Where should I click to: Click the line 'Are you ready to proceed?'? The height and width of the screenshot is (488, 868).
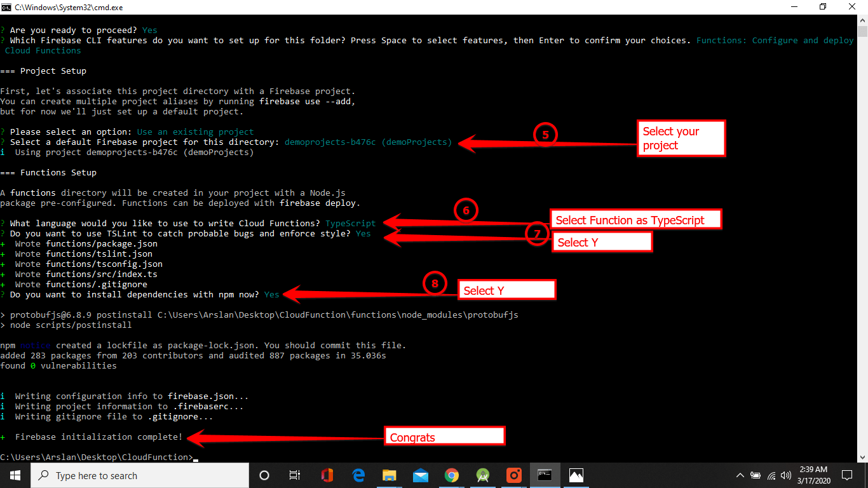(x=79, y=30)
